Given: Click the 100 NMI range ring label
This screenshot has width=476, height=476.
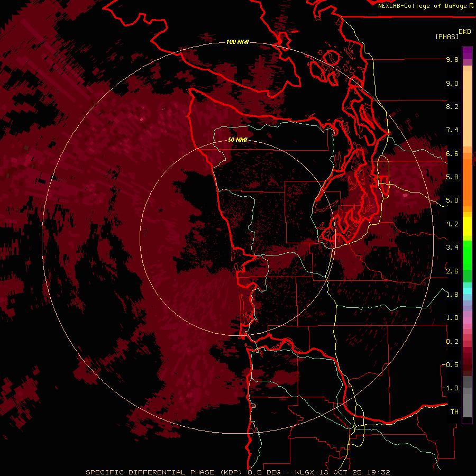Looking at the screenshot, I should coord(237,42).
